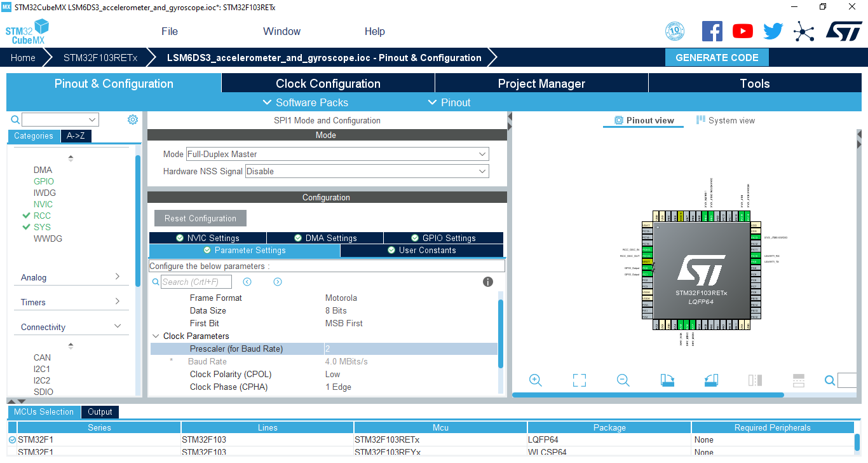
Task: Open the Window menu
Action: point(281,31)
